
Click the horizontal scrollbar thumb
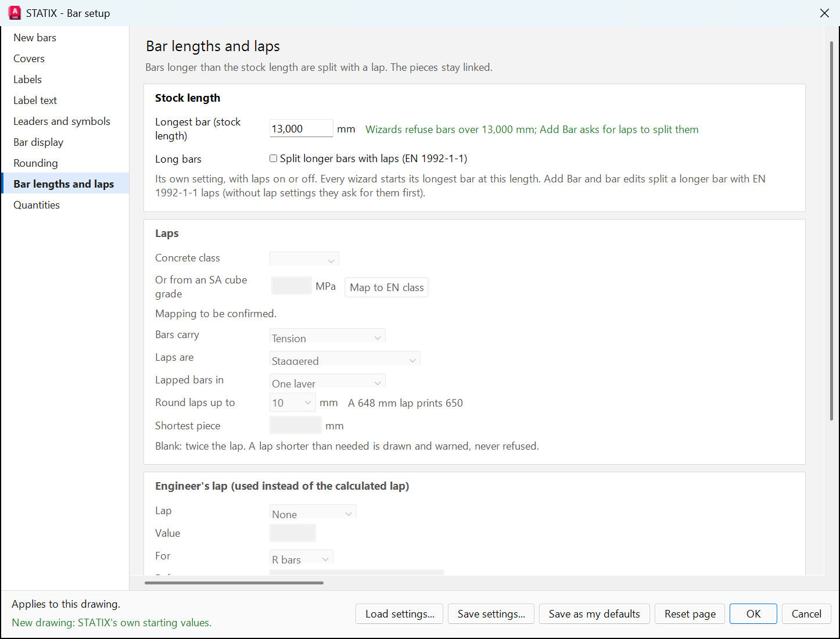tap(234, 583)
